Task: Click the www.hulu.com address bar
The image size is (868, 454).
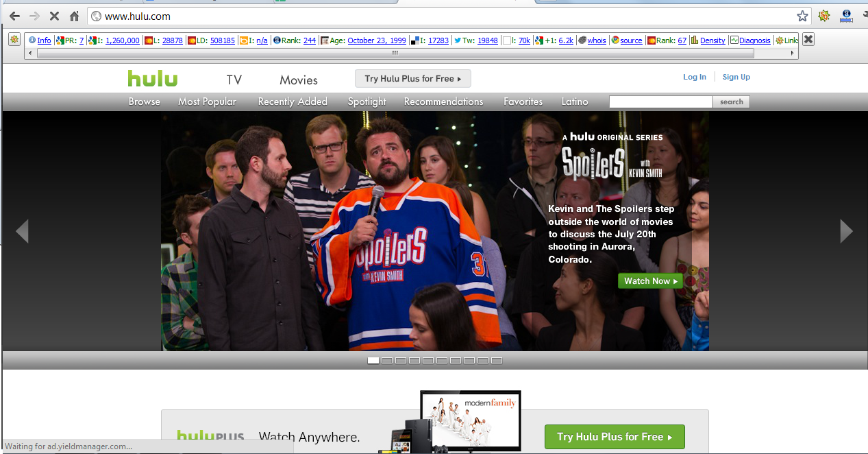Action: tap(449, 16)
